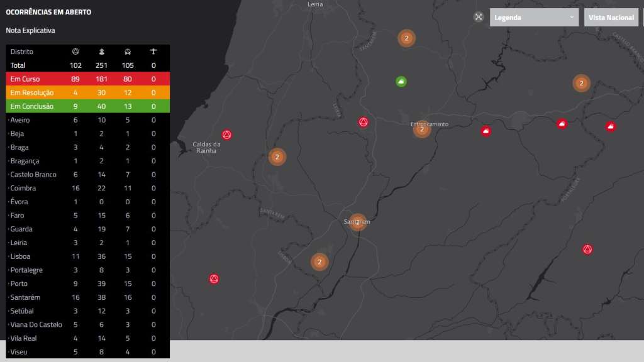Open the cluster marker at Entroncamento
The image size is (644, 362).
[x=422, y=129]
